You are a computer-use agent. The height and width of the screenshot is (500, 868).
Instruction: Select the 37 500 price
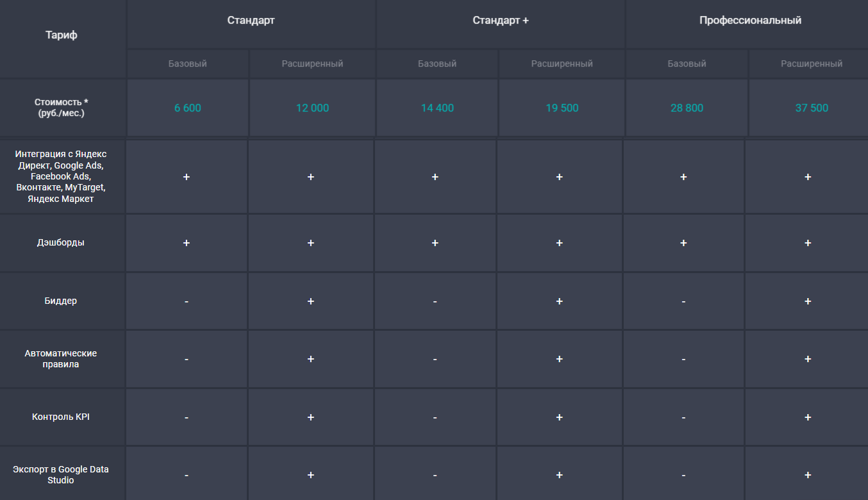pos(812,108)
